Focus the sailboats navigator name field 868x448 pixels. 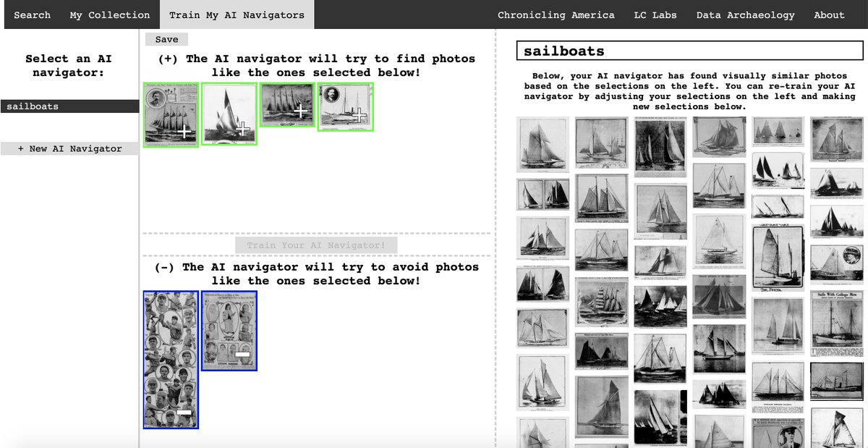[x=689, y=51]
